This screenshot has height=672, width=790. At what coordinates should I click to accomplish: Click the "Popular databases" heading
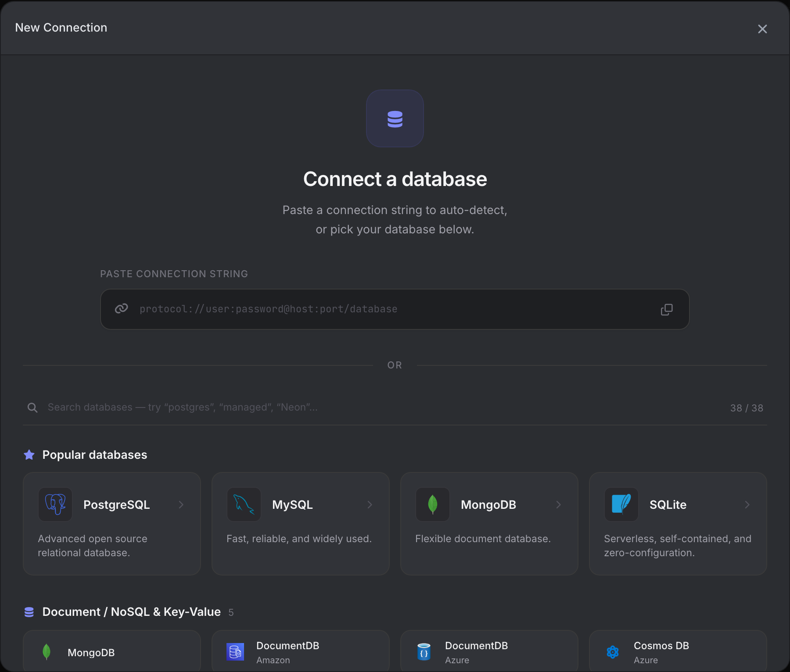point(95,455)
